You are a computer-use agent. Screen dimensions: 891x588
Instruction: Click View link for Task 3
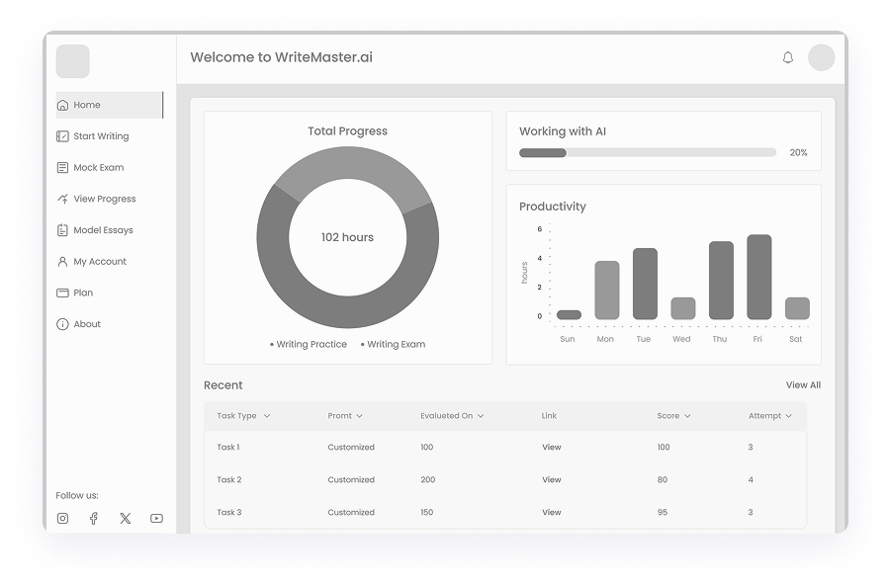(x=551, y=512)
